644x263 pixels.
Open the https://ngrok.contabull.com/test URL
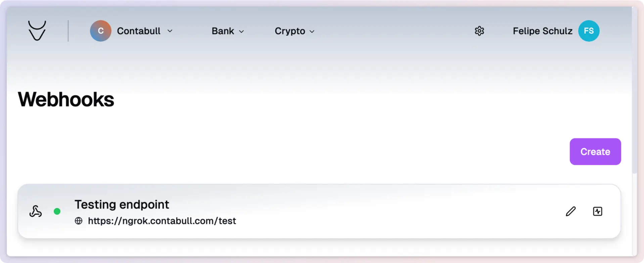[162, 221]
